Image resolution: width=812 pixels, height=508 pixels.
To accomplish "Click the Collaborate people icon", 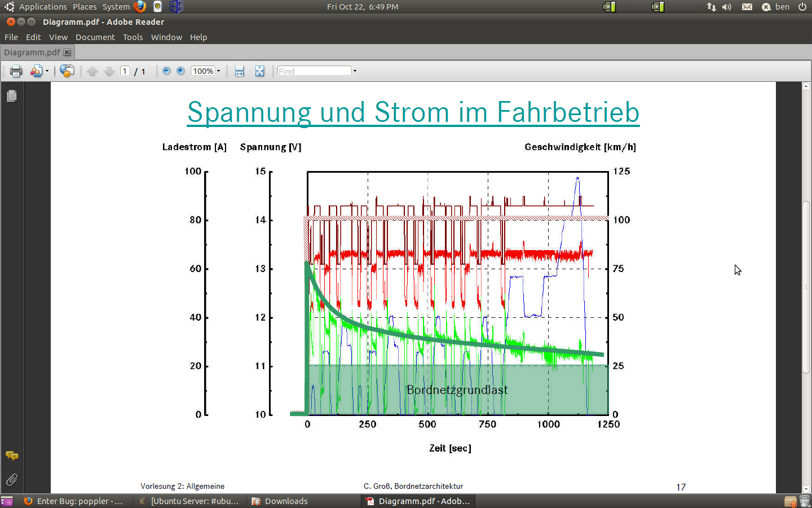I will point(36,71).
